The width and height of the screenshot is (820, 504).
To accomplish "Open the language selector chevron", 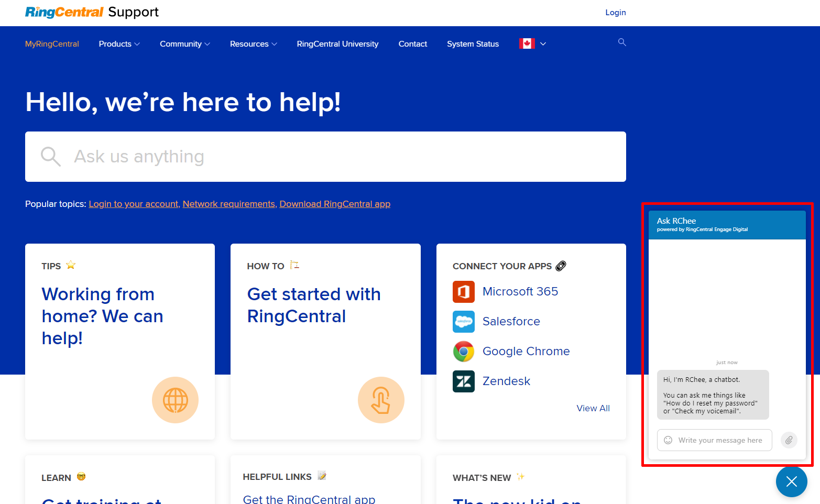I will click(x=543, y=43).
